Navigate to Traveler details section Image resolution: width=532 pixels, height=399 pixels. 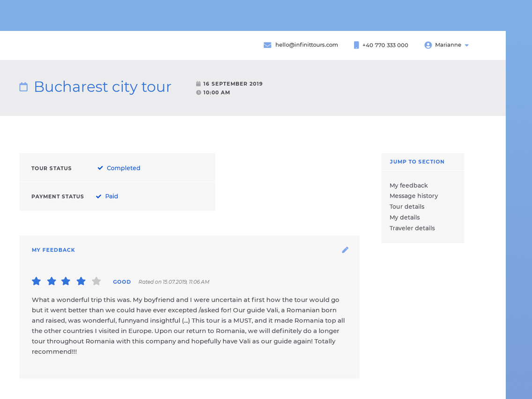[412, 228]
